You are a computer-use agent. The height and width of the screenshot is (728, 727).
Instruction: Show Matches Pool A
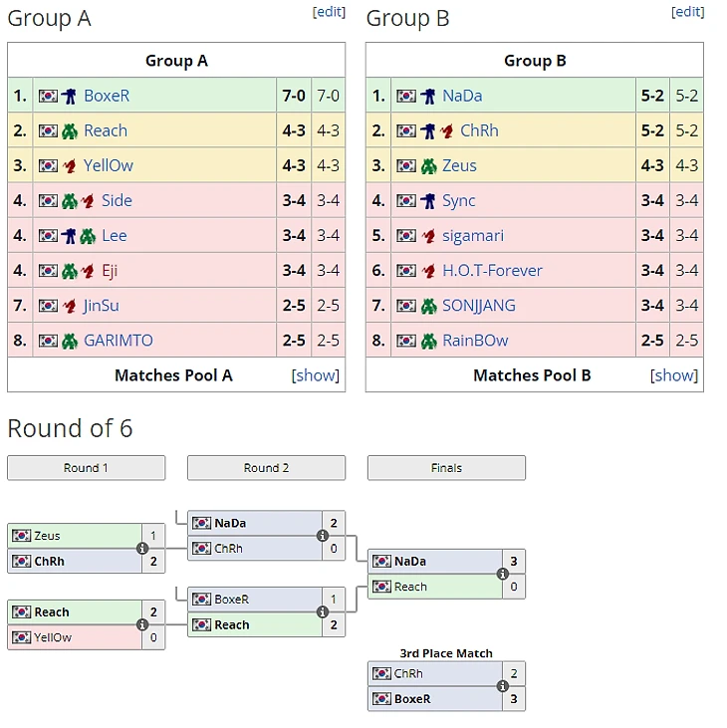316,375
